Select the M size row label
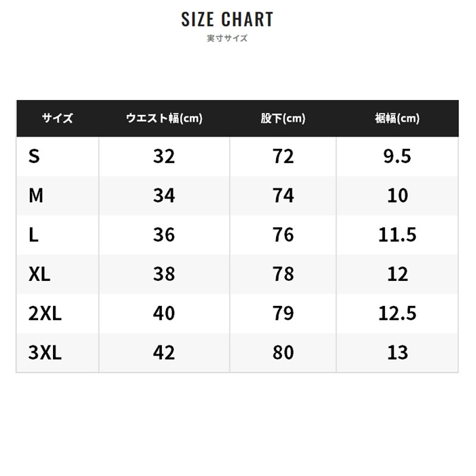 pos(36,196)
